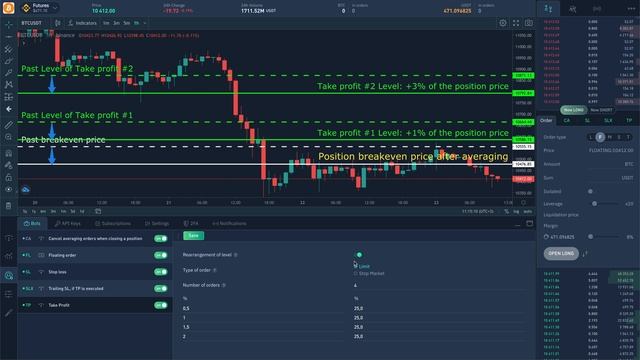Switch to the Notifications tab
This screenshot has height=360, width=640.
229,223
